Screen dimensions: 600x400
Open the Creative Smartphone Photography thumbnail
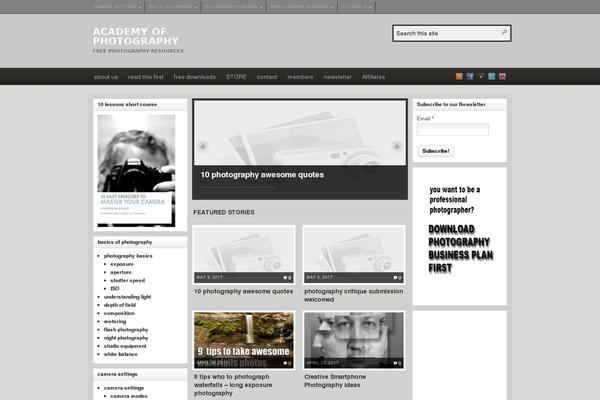coord(354,340)
